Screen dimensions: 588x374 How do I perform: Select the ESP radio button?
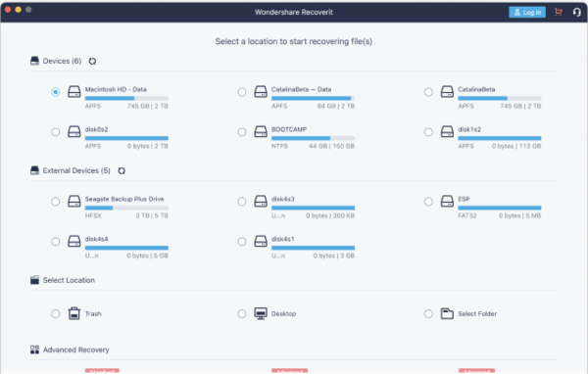[428, 202]
